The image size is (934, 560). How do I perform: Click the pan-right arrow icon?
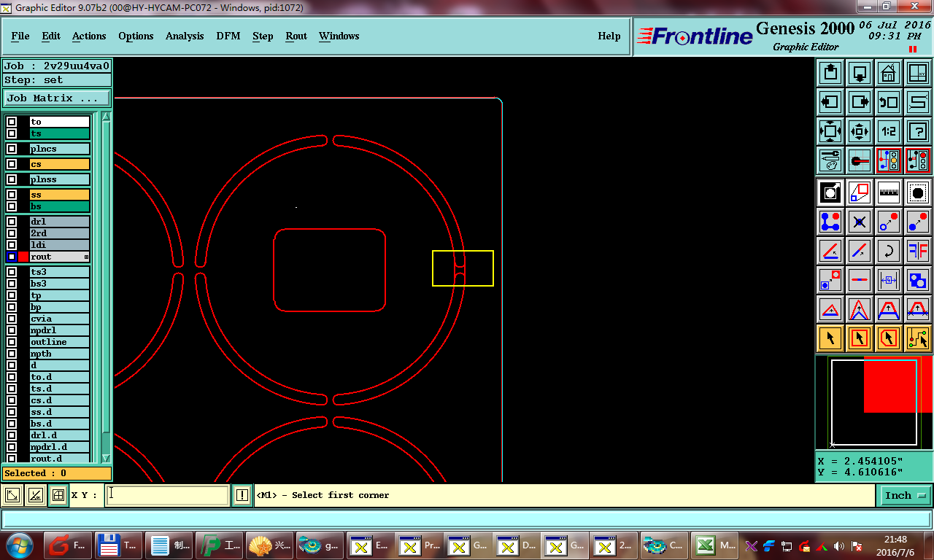pos(860,102)
